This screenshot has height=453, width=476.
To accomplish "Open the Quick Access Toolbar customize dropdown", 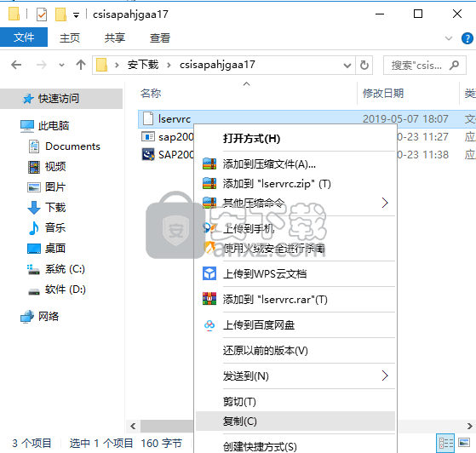I will [76, 15].
